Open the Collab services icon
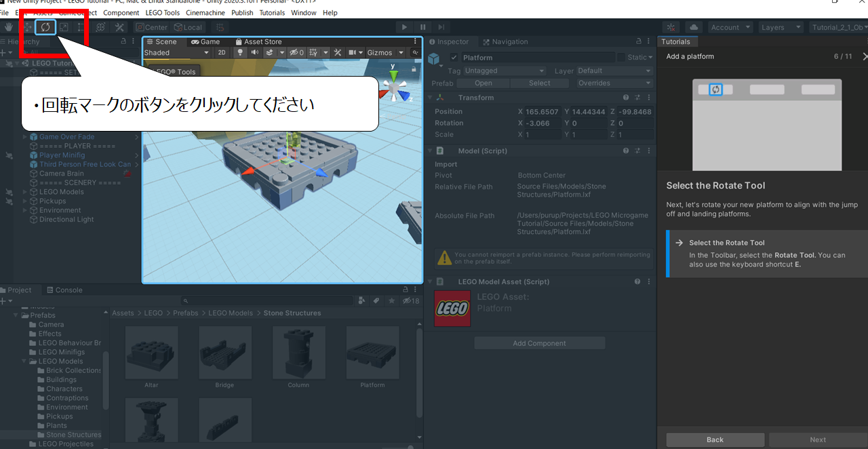 click(670, 27)
